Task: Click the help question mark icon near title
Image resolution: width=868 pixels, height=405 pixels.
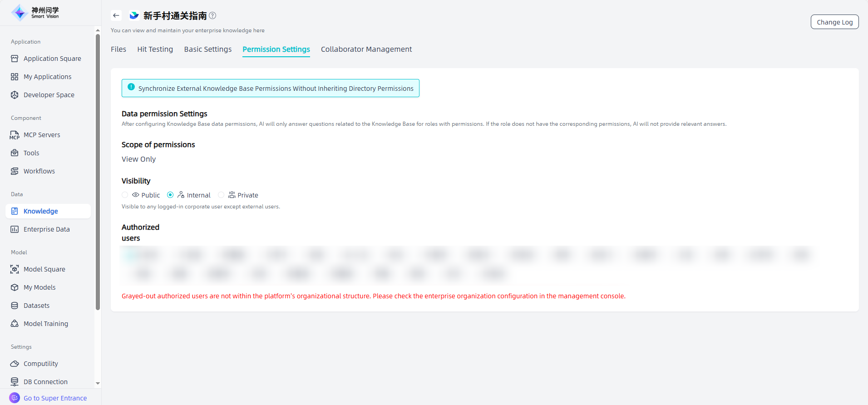Action: coord(212,15)
